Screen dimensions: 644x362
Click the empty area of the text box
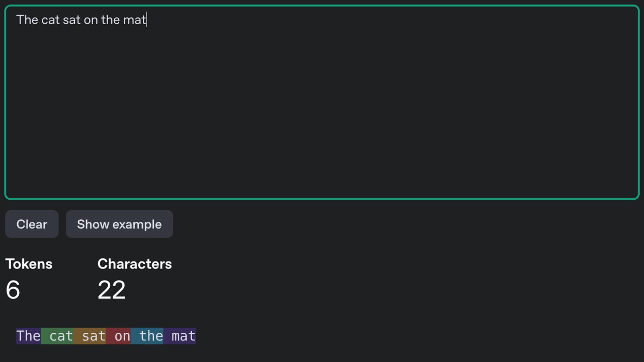click(x=322, y=111)
